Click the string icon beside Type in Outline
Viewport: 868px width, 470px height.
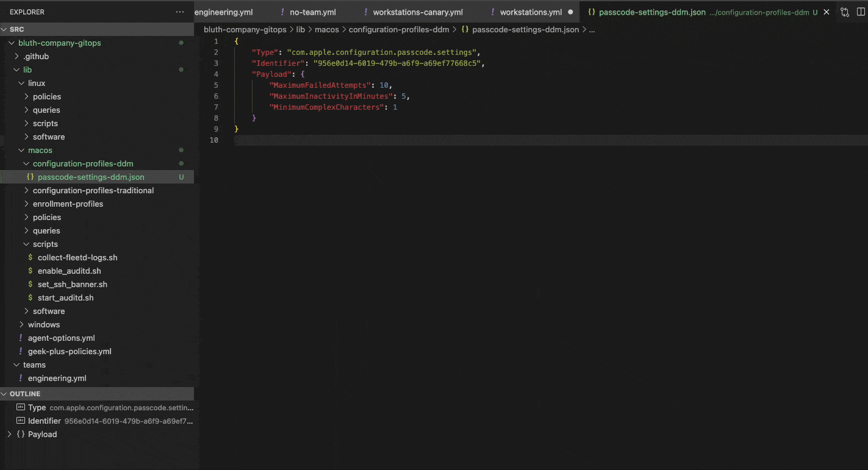[x=21, y=407]
